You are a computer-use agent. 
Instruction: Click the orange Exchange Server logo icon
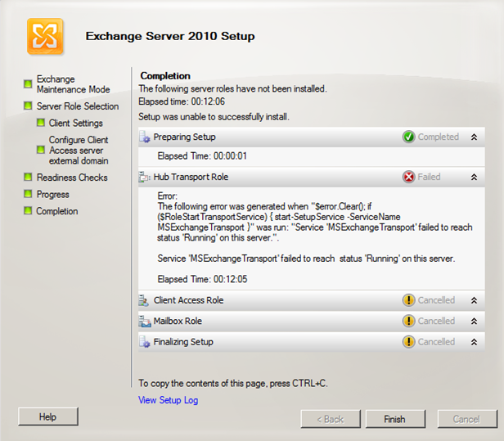tap(45, 36)
